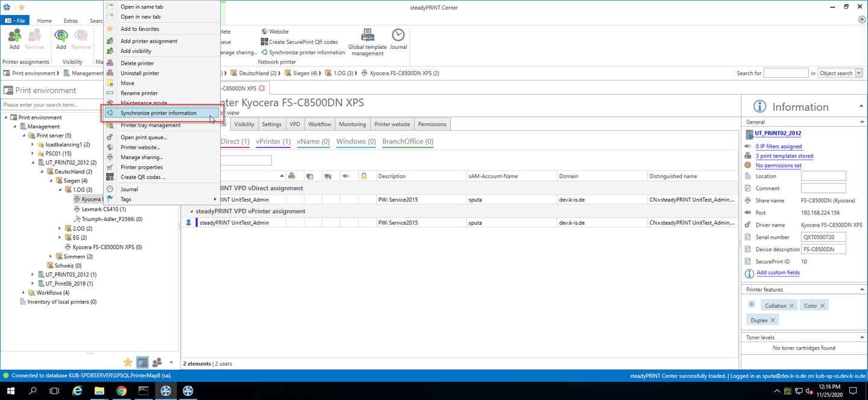Expand the Simmern tree node

click(51, 257)
